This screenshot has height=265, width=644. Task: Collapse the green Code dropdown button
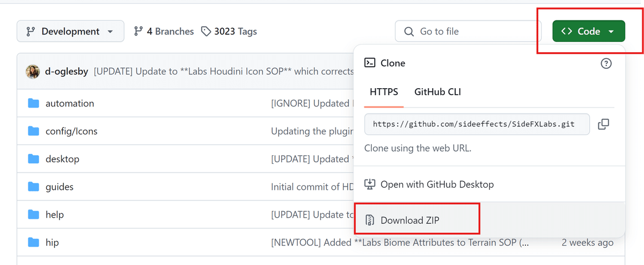(589, 31)
